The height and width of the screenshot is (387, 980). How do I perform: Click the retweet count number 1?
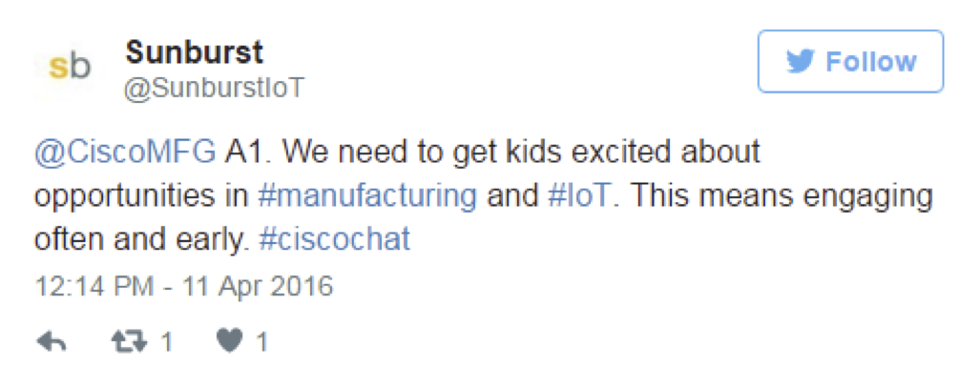166,342
